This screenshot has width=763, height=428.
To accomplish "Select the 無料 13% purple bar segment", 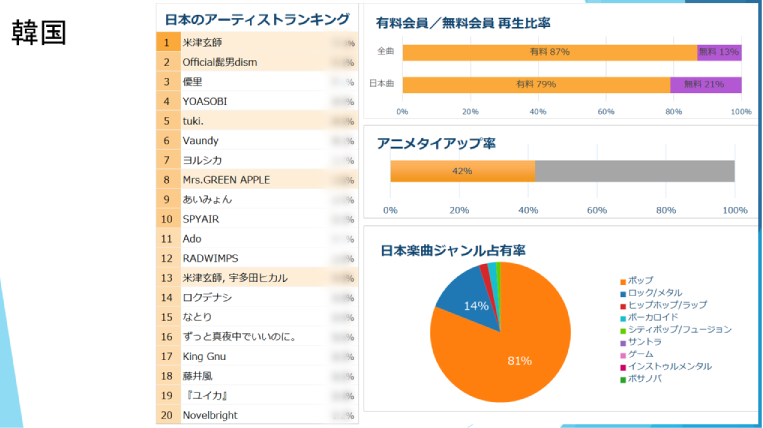I will (x=719, y=52).
